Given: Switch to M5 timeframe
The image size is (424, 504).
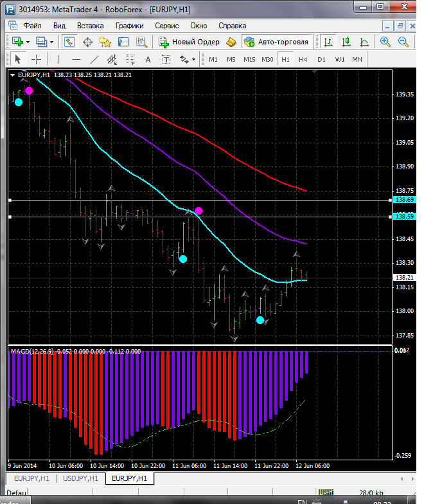Looking at the screenshot, I should tap(231, 59).
